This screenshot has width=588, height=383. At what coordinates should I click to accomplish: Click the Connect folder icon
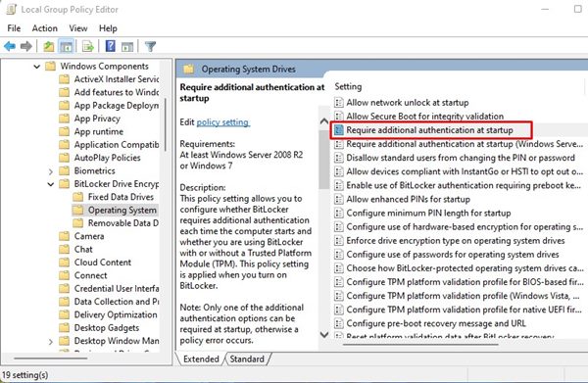tap(65, 275)
